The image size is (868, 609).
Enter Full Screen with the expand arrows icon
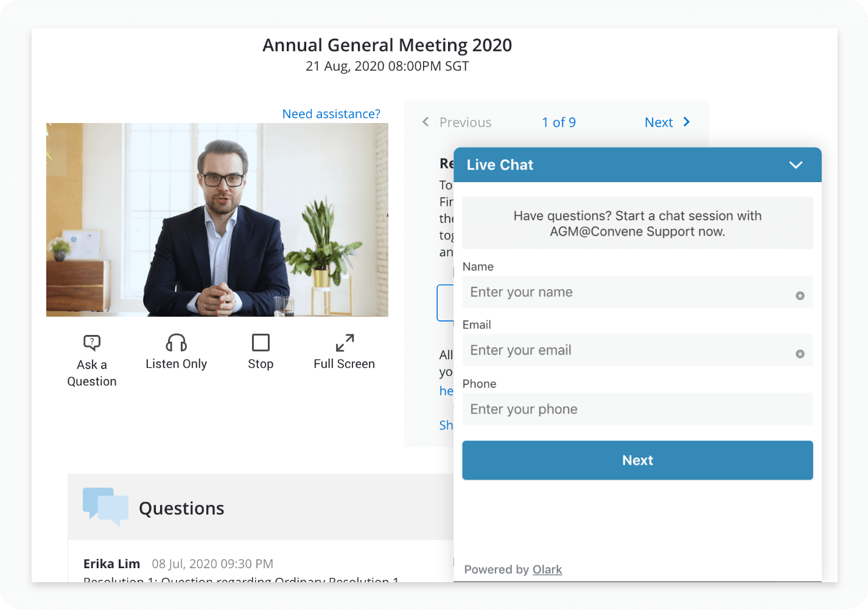[345, 343]
